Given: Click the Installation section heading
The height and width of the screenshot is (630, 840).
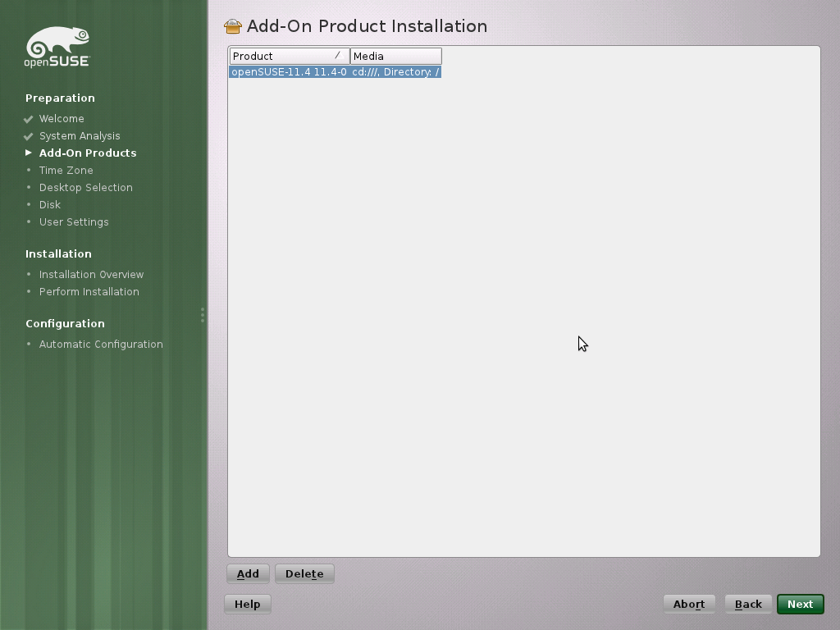Looking at the screenshot, I should 58,254.
